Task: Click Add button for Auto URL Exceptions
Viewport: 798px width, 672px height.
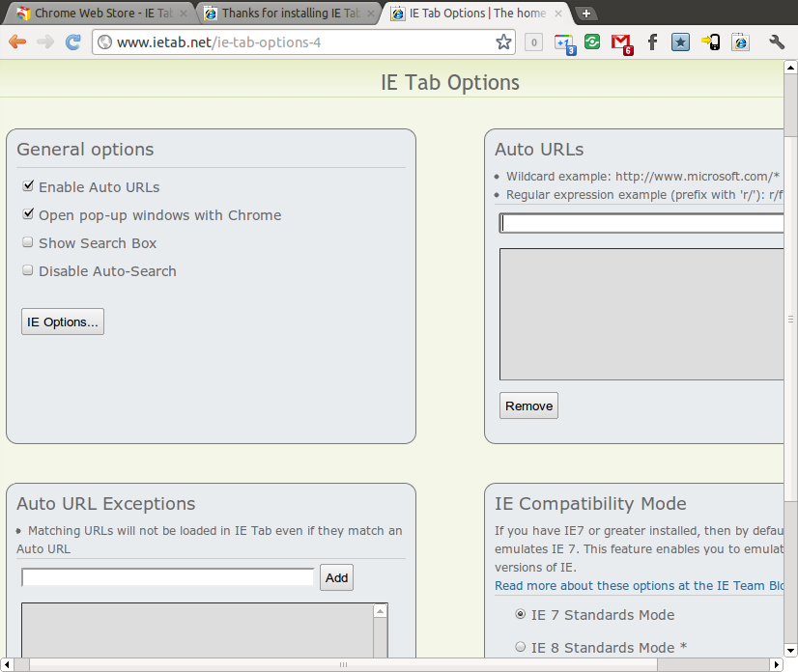Action: click(x=336, y=577)
